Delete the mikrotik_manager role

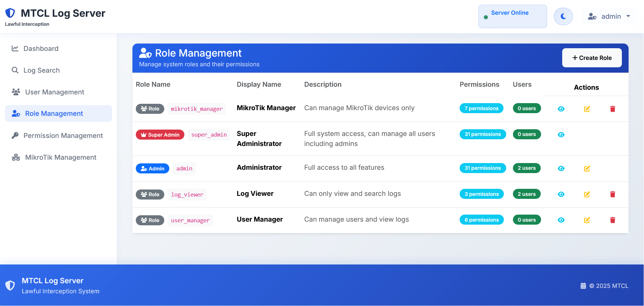pos(612,109)
